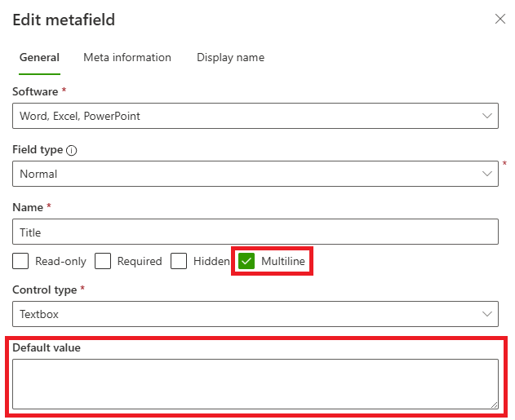Click the Control type chevron arrow
Image resolution: width=515 pixels, height=420 pixels.
(488, 314)
